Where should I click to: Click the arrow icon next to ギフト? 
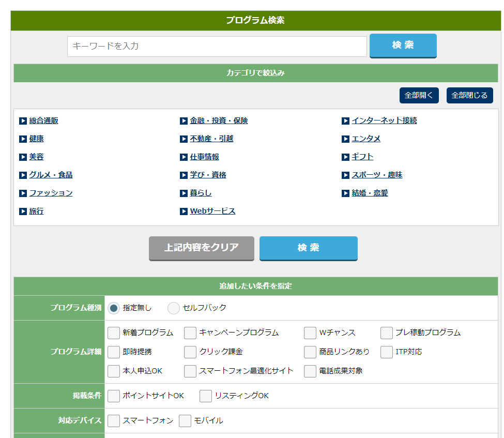pos(345,157)
